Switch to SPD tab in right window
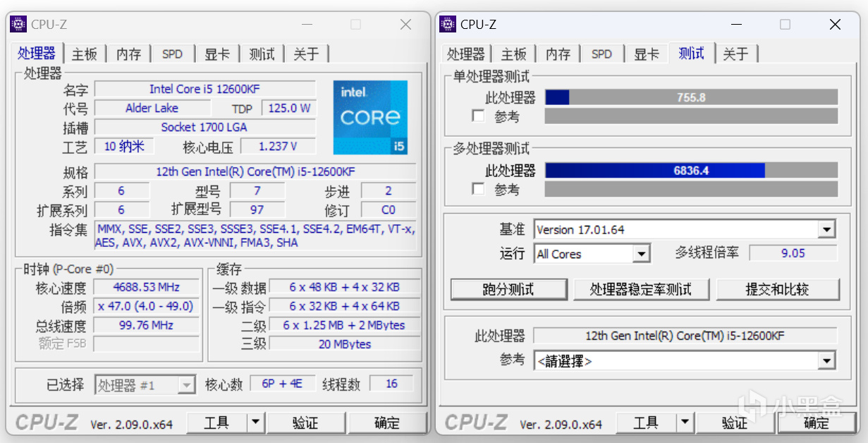 point(601,54)
